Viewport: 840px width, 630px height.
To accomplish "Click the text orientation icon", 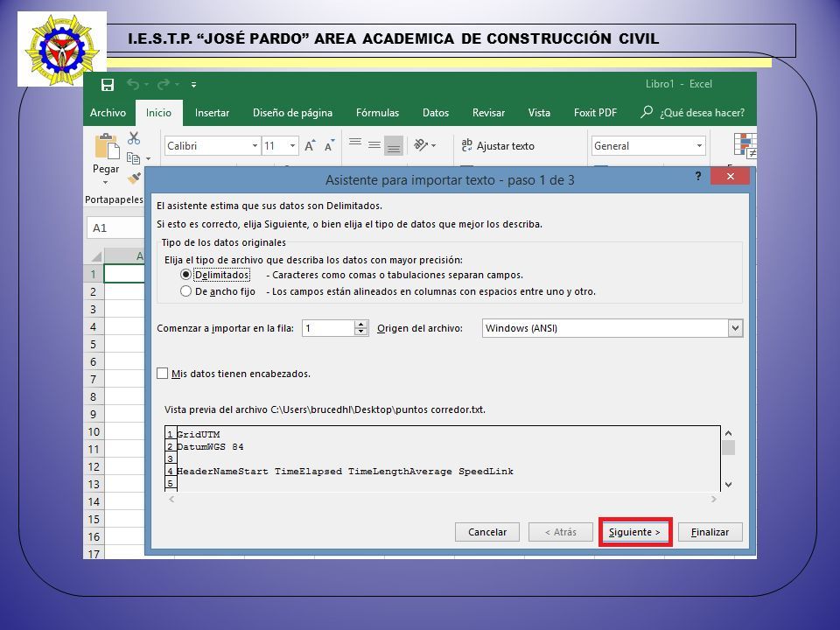I will point(421,145).
